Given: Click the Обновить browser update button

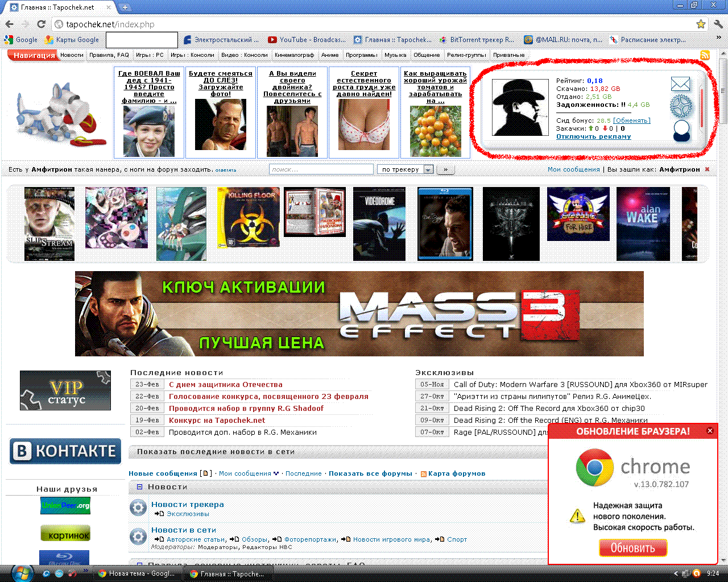Looking at the screenshot, I should 633,548.
